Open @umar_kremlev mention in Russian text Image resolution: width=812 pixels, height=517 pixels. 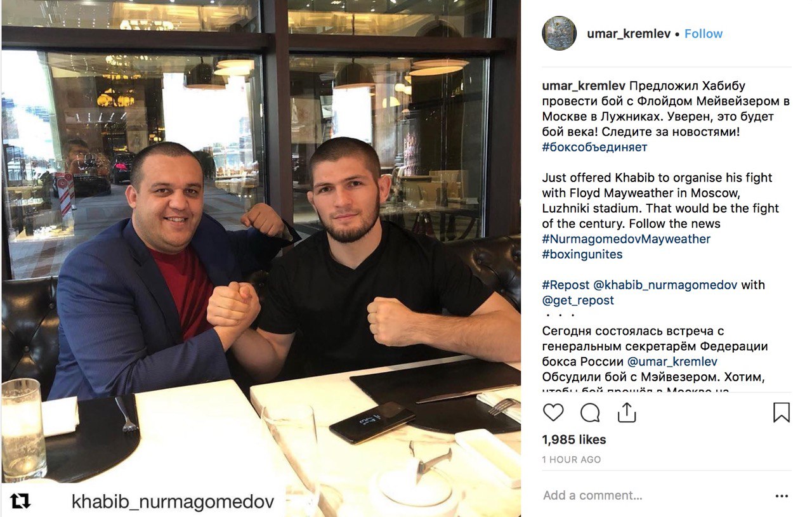(x=672, y=362)
